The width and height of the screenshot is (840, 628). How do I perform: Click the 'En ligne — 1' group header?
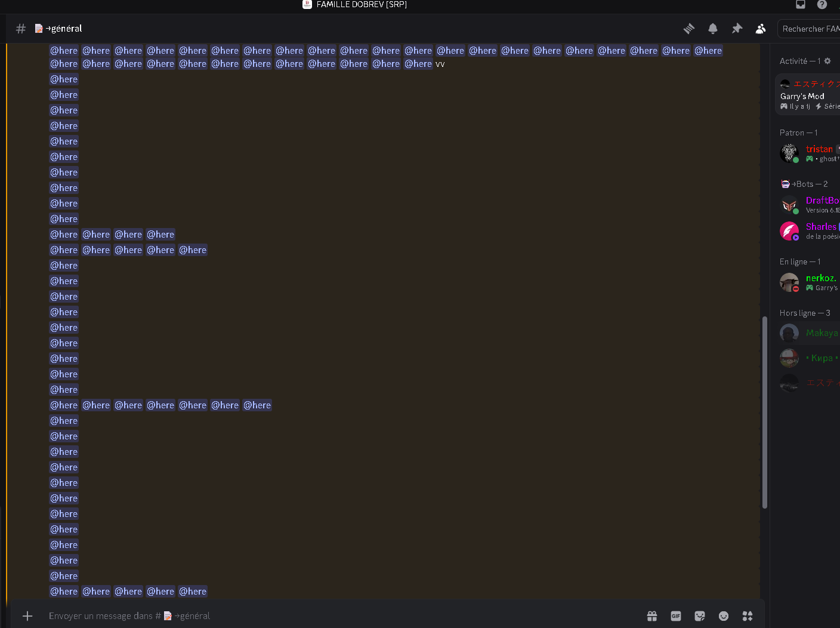(800, 261)
